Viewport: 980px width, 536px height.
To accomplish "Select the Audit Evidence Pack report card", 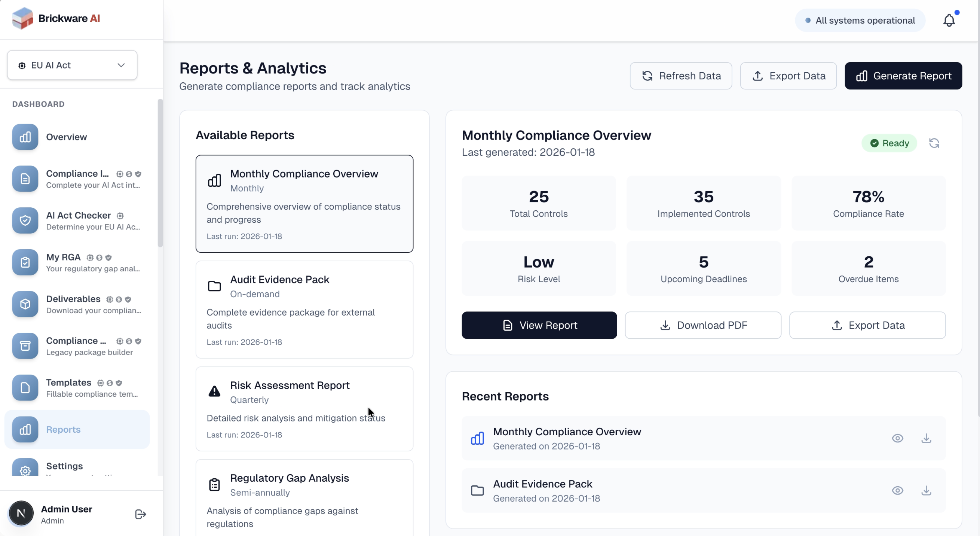I will click(304, 310).
